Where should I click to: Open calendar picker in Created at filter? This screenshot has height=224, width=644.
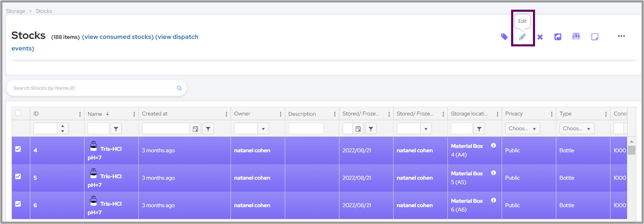(196, 129)
